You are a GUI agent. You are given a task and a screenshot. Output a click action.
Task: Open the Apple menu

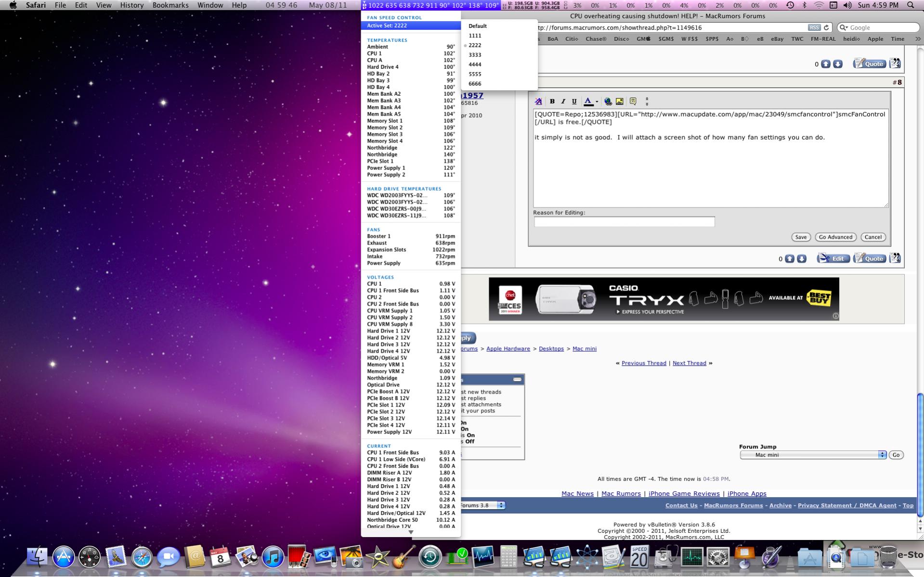[13, 5]
